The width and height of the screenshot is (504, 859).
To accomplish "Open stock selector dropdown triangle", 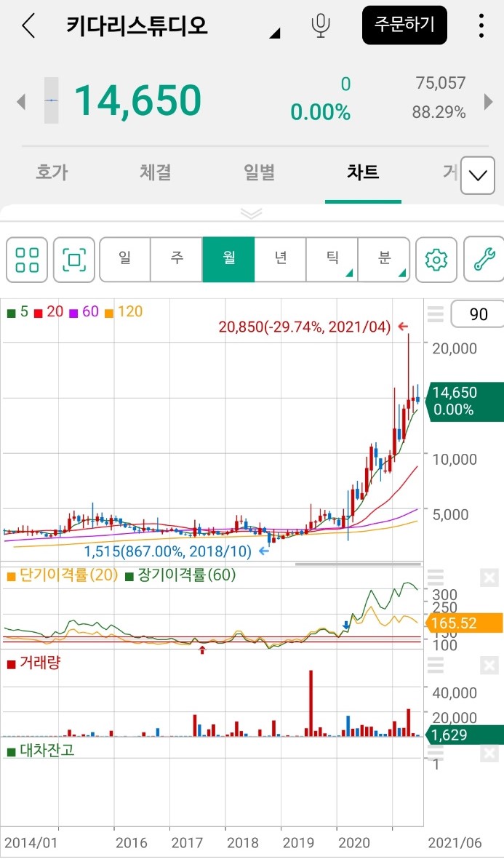I will tap(274, 33).
